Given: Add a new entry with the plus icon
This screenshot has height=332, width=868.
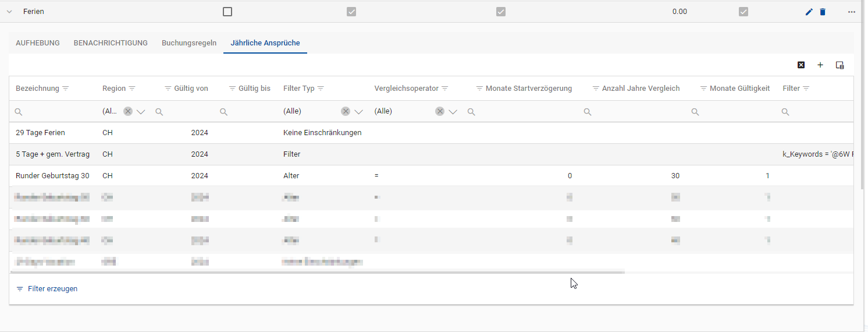Looking at the screenshot, I should (820, 65).
